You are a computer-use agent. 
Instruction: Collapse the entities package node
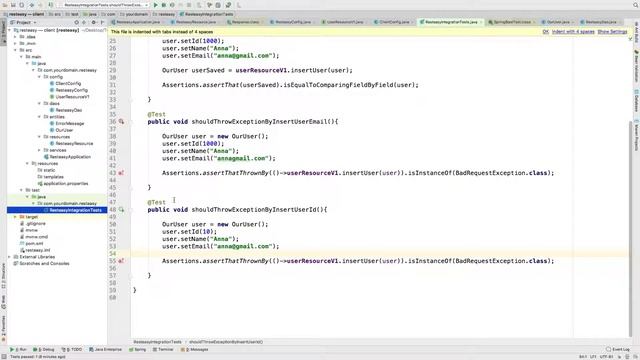(x=40, y=117)
